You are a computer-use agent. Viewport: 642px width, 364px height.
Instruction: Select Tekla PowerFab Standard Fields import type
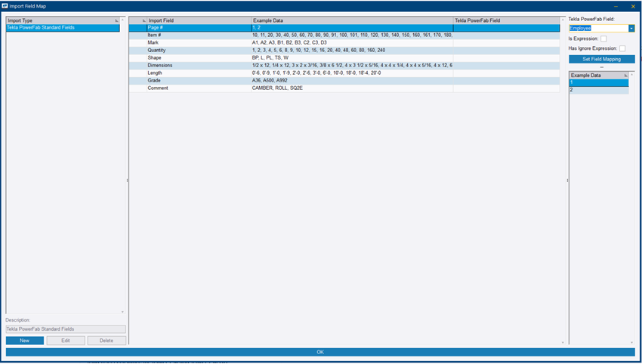coord(63,28)
